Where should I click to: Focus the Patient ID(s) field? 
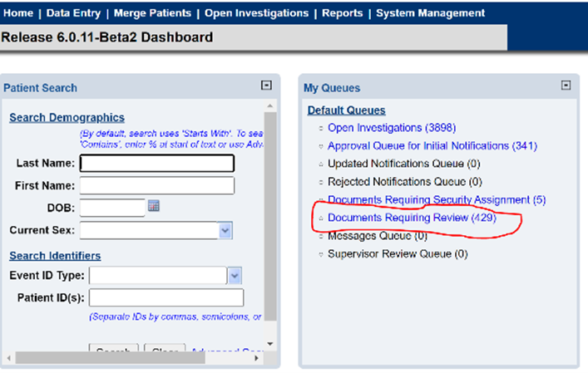[x=166, y=297]
